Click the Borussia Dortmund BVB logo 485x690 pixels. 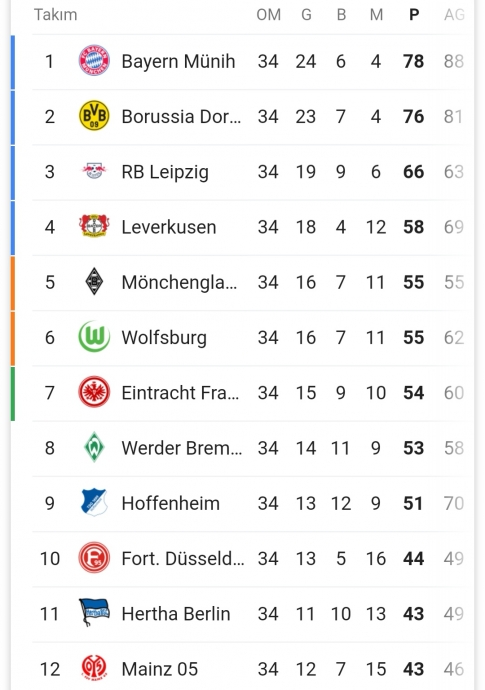click(x=94, y=116)
